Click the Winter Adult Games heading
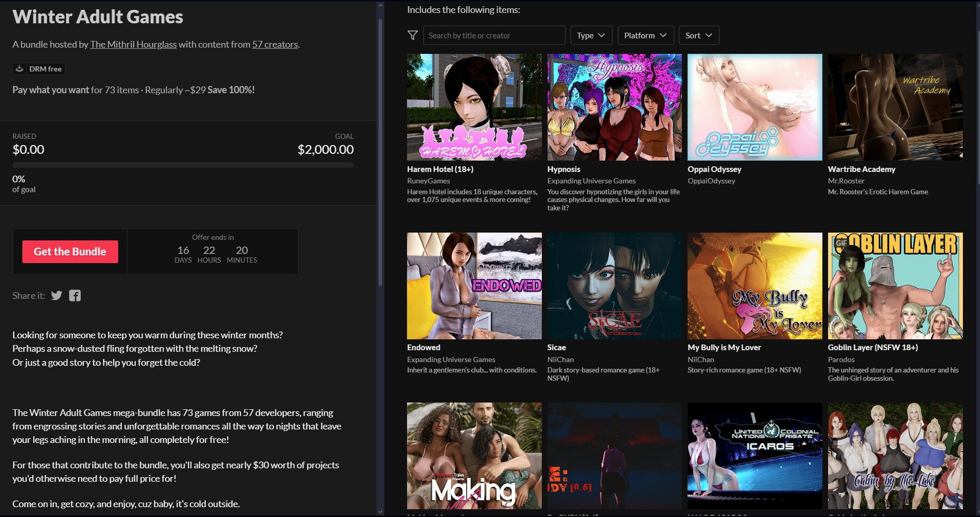 coord(98,17)
